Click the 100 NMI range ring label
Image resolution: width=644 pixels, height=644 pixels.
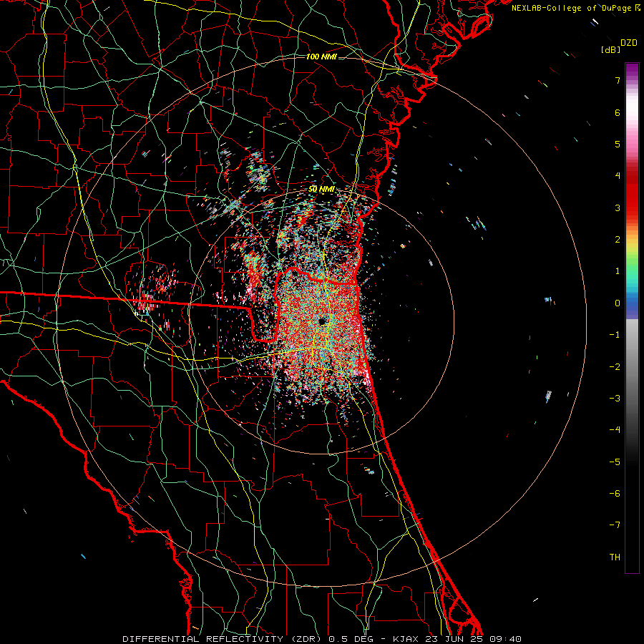click(x=321, y=57)
